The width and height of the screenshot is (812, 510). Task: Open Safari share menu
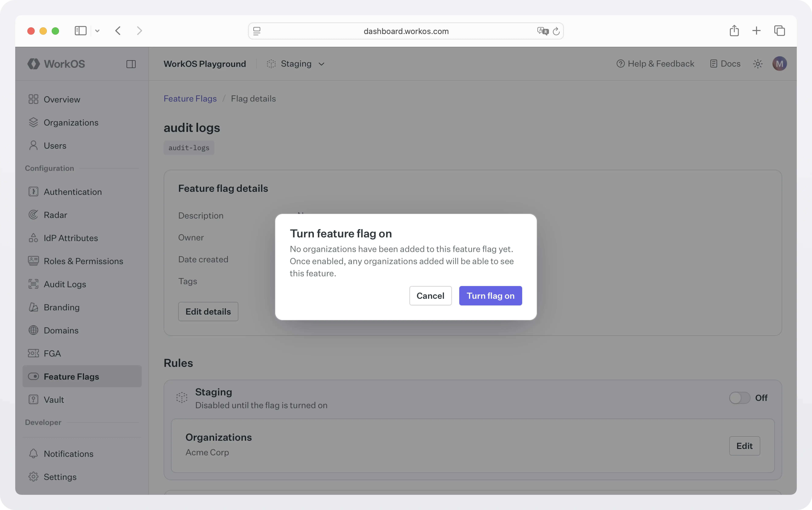pyautogui.click(x=734, y=30)
